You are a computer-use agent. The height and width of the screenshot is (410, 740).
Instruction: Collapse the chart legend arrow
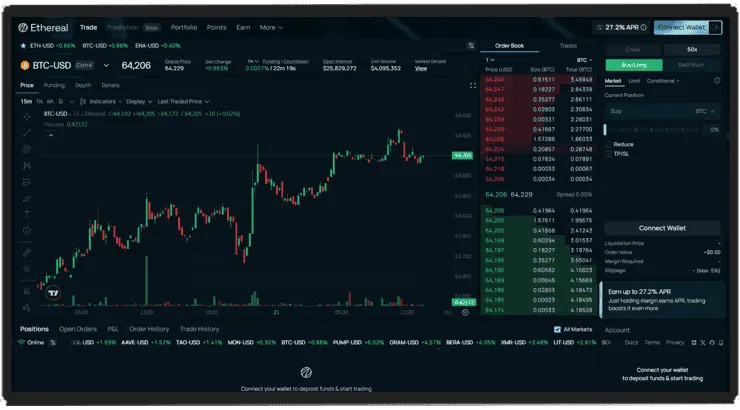[x=50, y=135]
